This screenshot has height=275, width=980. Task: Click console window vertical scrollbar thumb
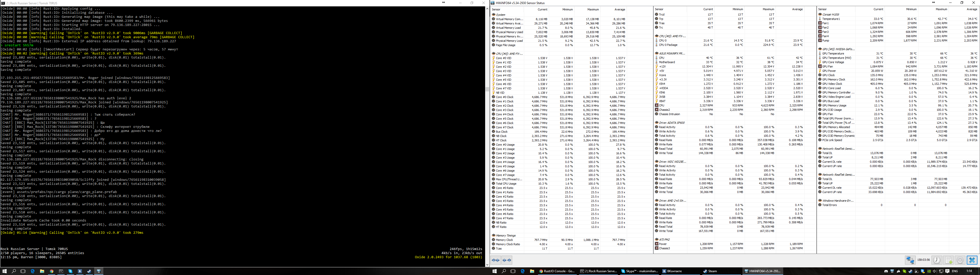(x=487, y=89)
